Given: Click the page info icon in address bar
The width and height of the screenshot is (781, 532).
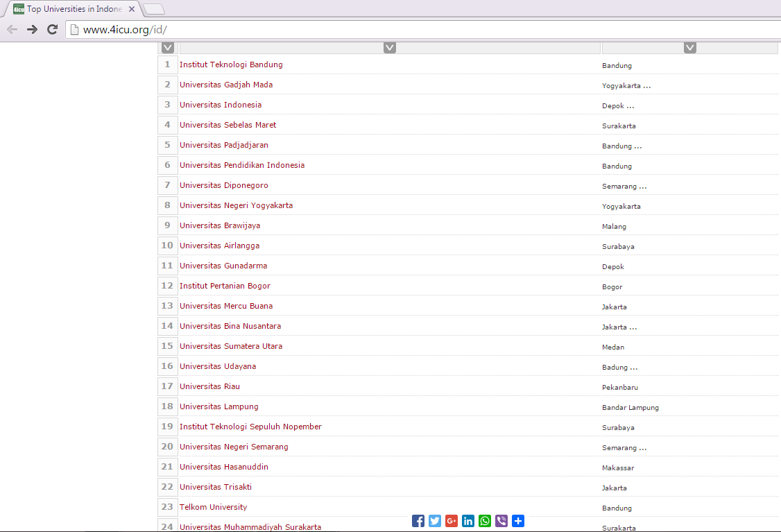Looking at the screenshot, I should coord(74,30).
